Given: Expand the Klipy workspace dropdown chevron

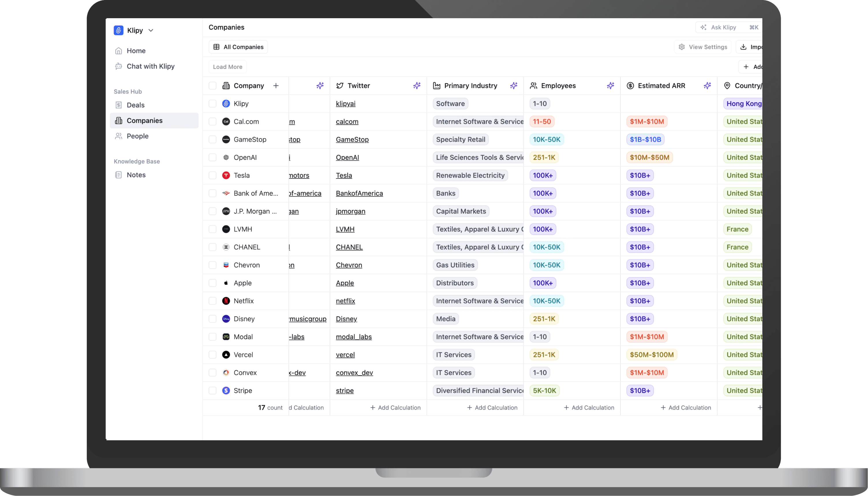Looking at the screenshot, I should [x=151, y=30].
